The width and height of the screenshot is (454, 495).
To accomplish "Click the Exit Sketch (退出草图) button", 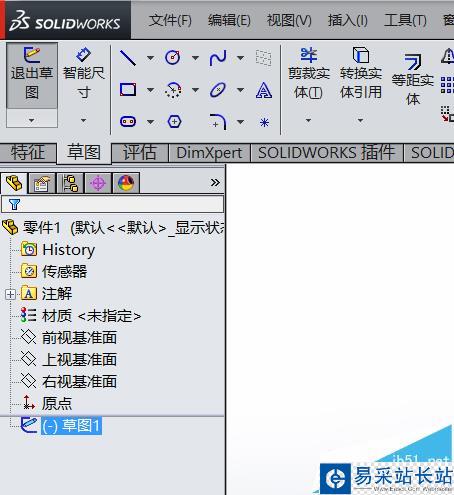I will pos(32,75).
